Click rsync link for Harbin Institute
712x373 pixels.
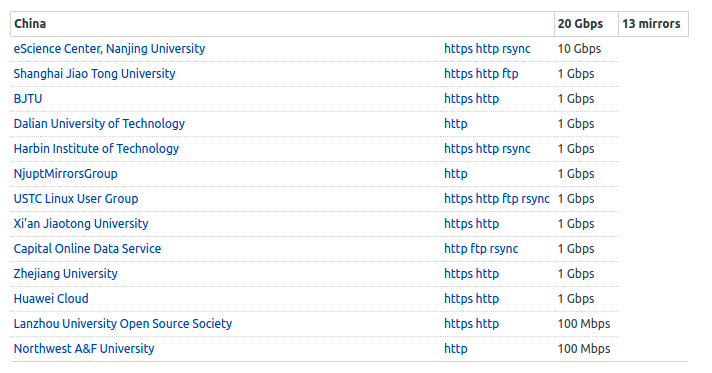tap(516, 149)
